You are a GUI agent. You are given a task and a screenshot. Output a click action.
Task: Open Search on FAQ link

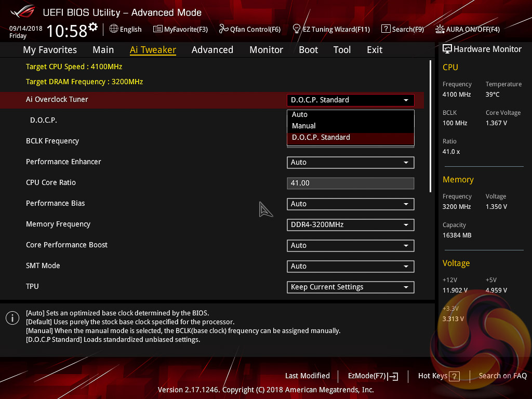tap(503, 376)
